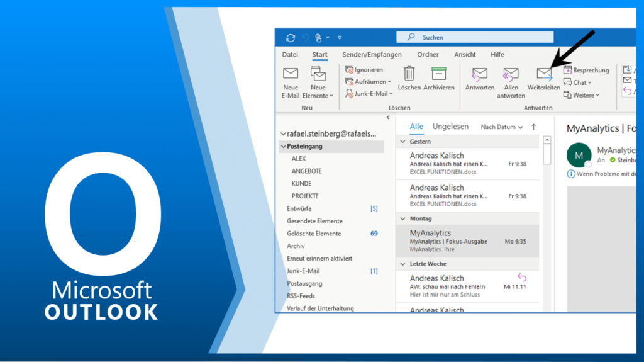644x362 pixels.
Task: Open the Customize Quick Access Toolbar arrow
Action: [340, 37]
